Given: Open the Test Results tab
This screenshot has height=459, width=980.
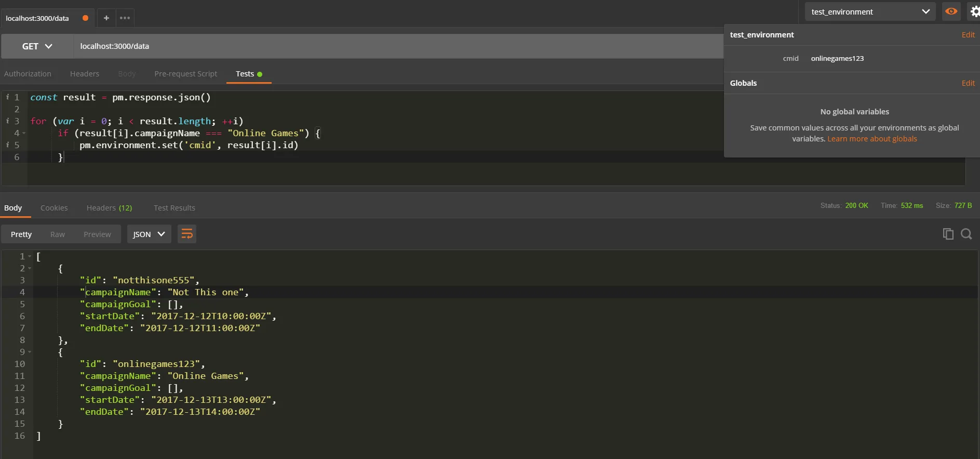Looking at the screenshot, I should (x=174, y=208).
